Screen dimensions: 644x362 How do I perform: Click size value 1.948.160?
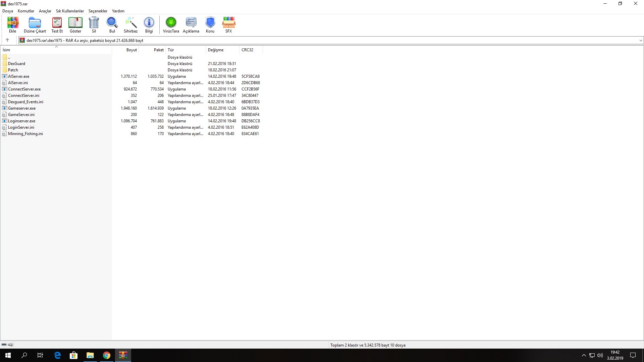(129, 108)
